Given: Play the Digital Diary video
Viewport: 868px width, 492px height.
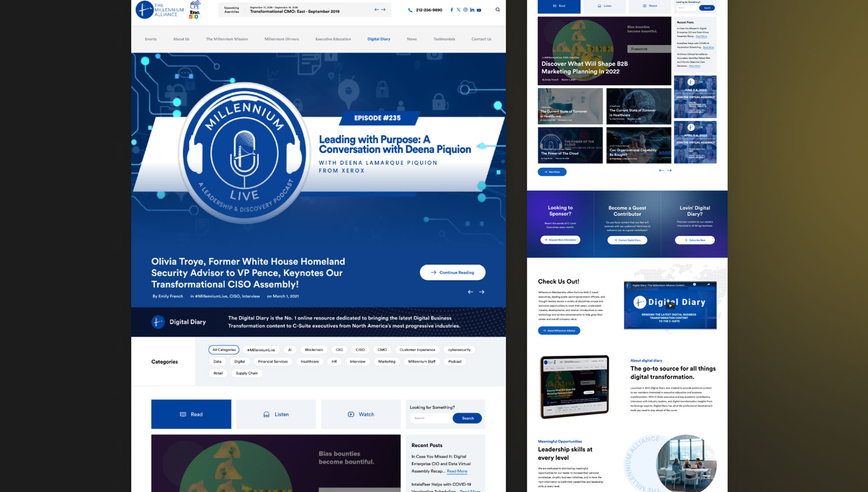Looking at the screenshot, I should (670, 305).
